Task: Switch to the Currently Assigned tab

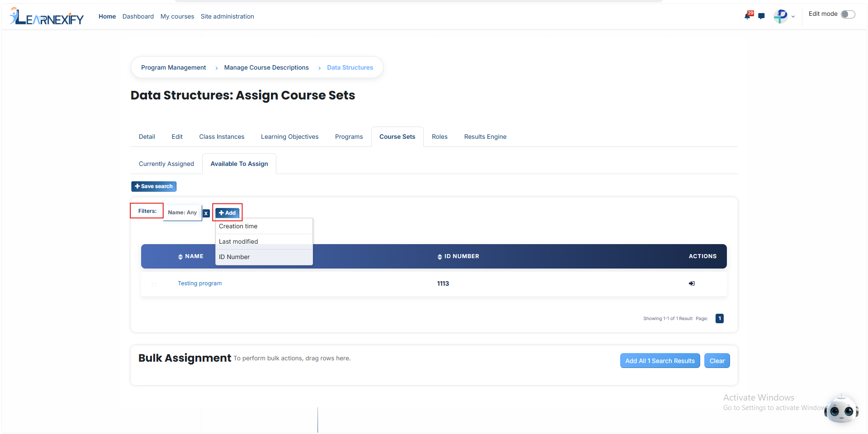Action: [166, 164]
